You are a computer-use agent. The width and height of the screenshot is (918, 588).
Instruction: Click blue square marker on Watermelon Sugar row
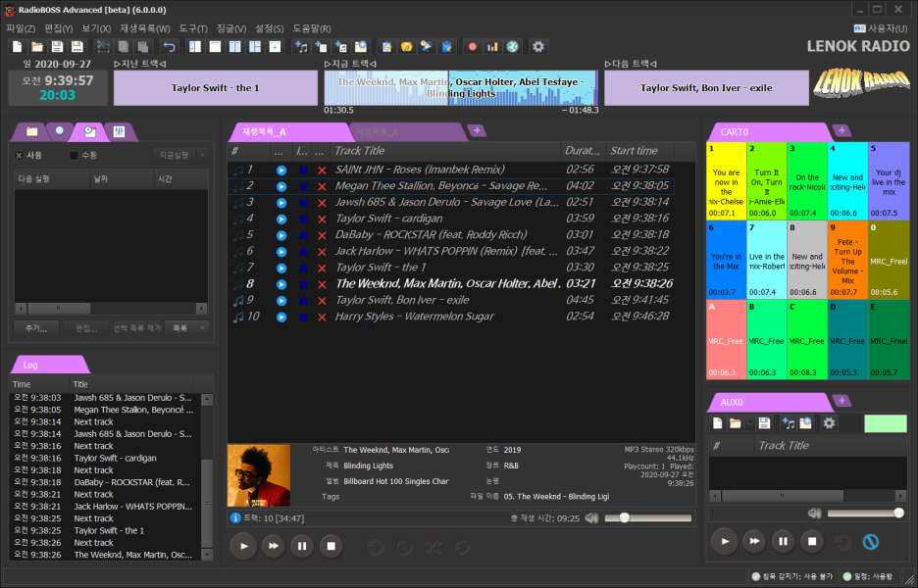tap(303, 318)
